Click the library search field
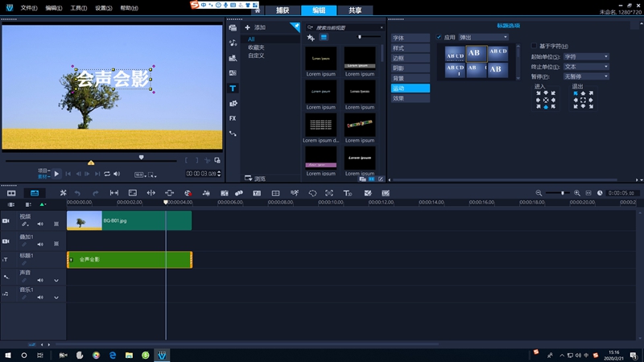 click(x=345, y=27)
